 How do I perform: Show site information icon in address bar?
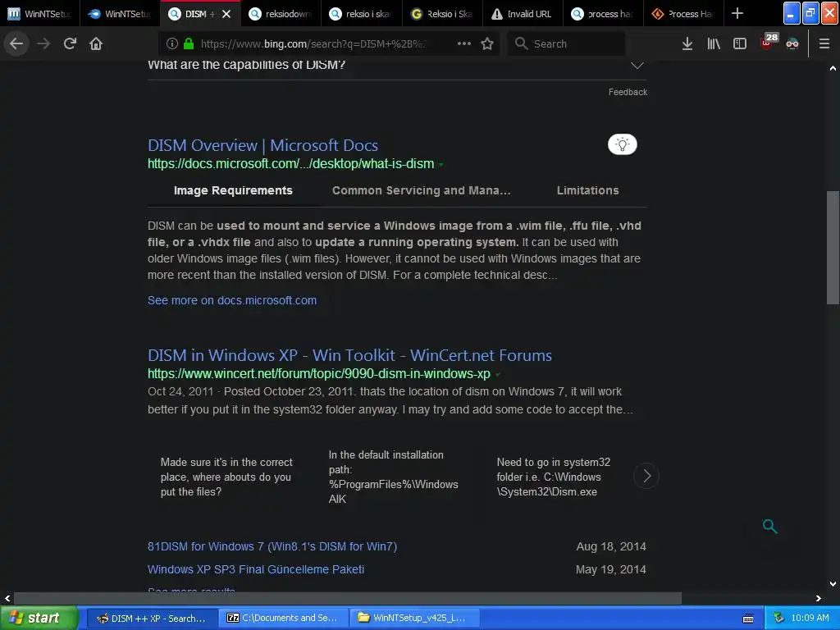(x=172, y=43)
